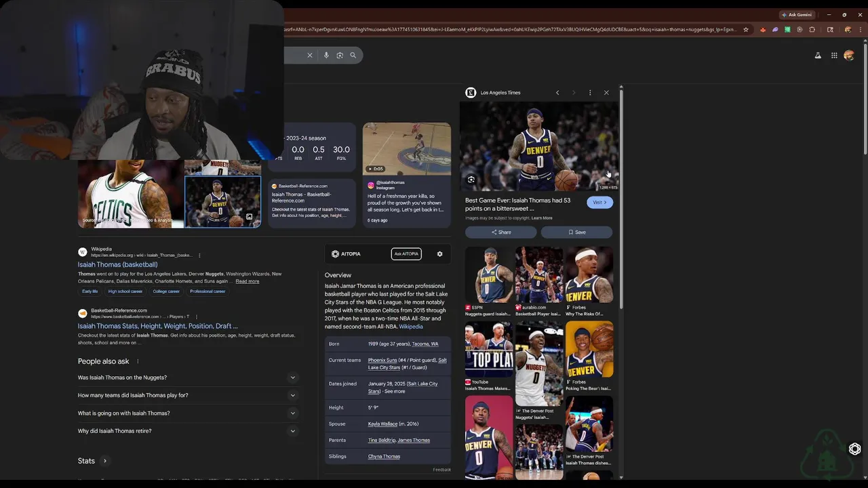Click Feedback below the info panel
The width and height of the screenshot is (868, 488).
[x=442, y=470]
